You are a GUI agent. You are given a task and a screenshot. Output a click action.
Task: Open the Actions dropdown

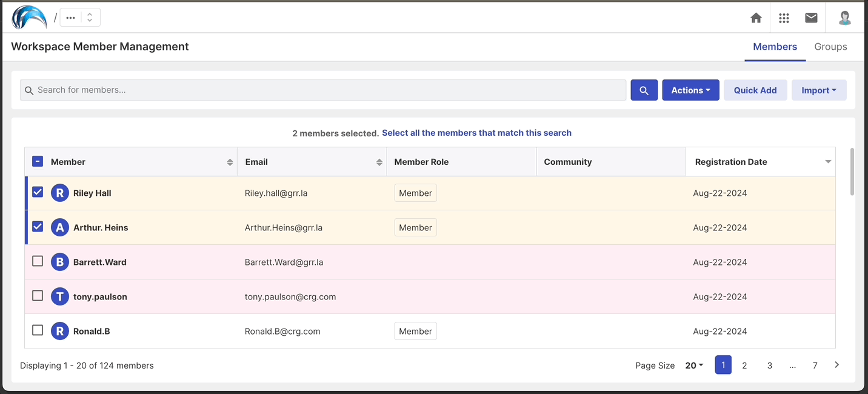pyautogui.click(x=690, y=90)
